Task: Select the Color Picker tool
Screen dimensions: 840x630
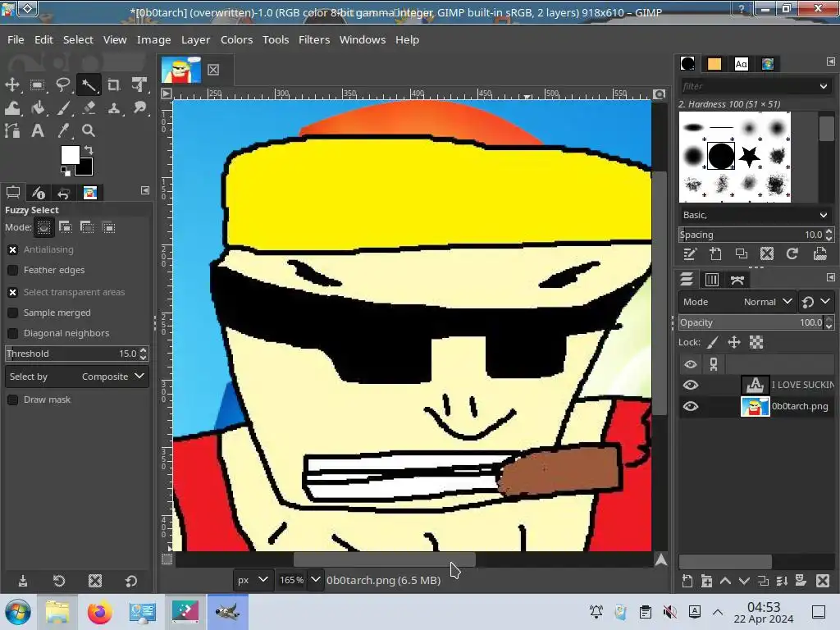Action: click(63, 130)
